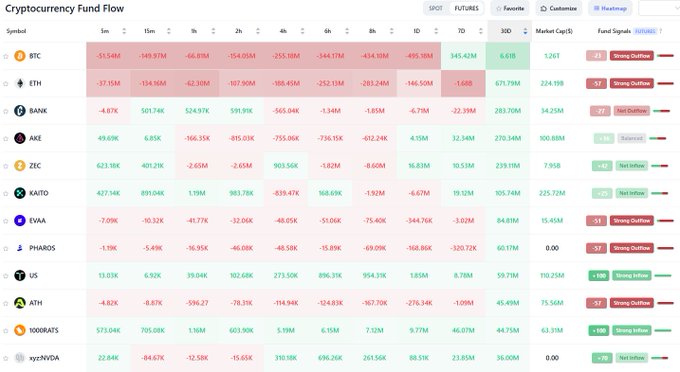Click the ZEC coin icon
Viewport: 680px width, 372px height.
pyautogui.click(x=20, y=166)
